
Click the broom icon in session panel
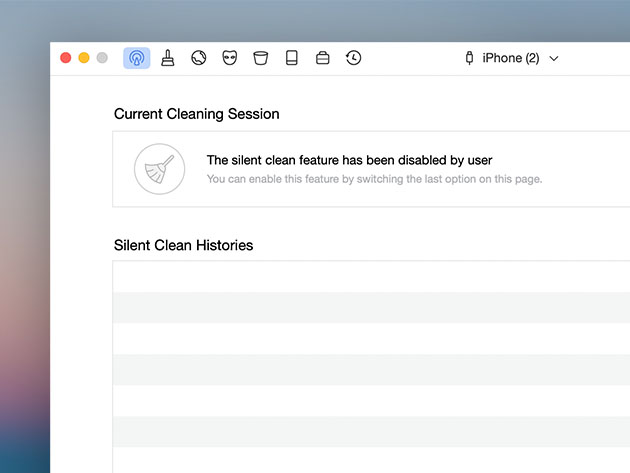[x=160, y=169]
